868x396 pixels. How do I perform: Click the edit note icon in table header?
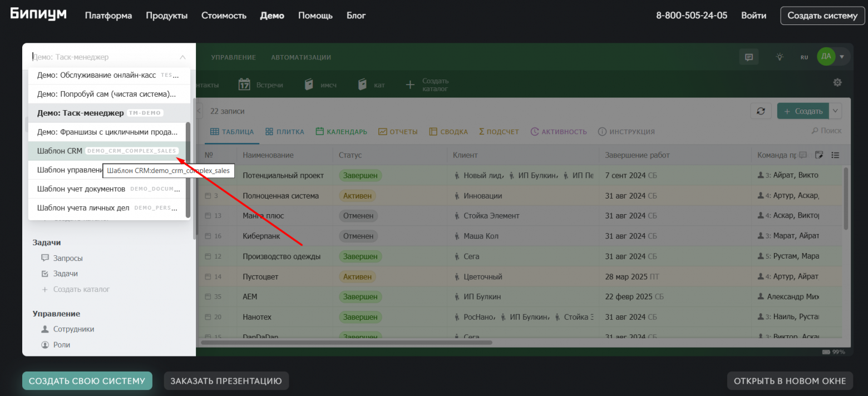click(818, 155)
